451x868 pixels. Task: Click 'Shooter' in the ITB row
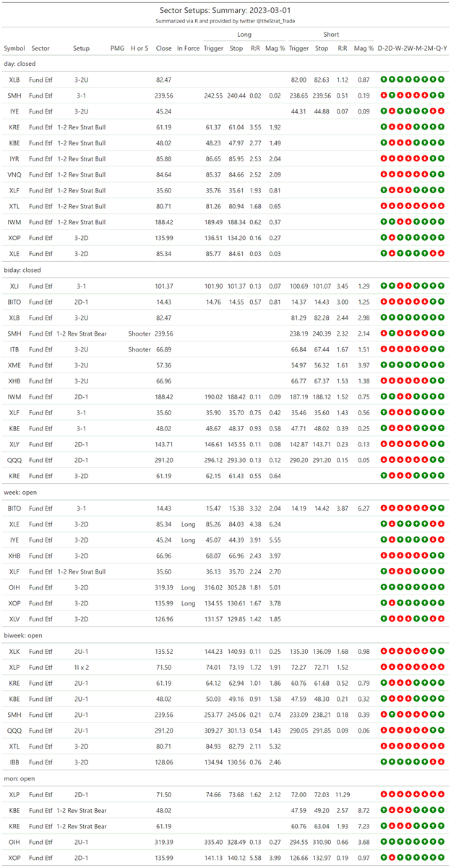pyautogui.click(x=139, y=350)
